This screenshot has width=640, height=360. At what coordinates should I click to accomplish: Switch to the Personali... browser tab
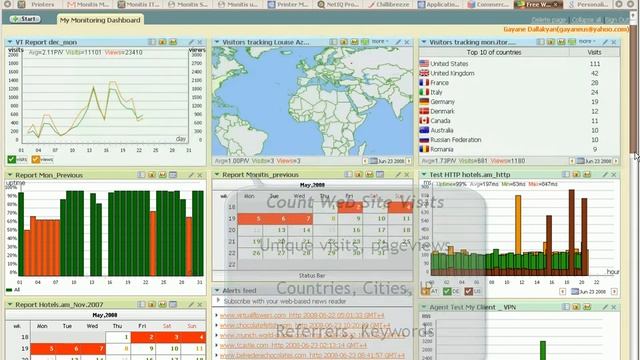pos(589,4)
